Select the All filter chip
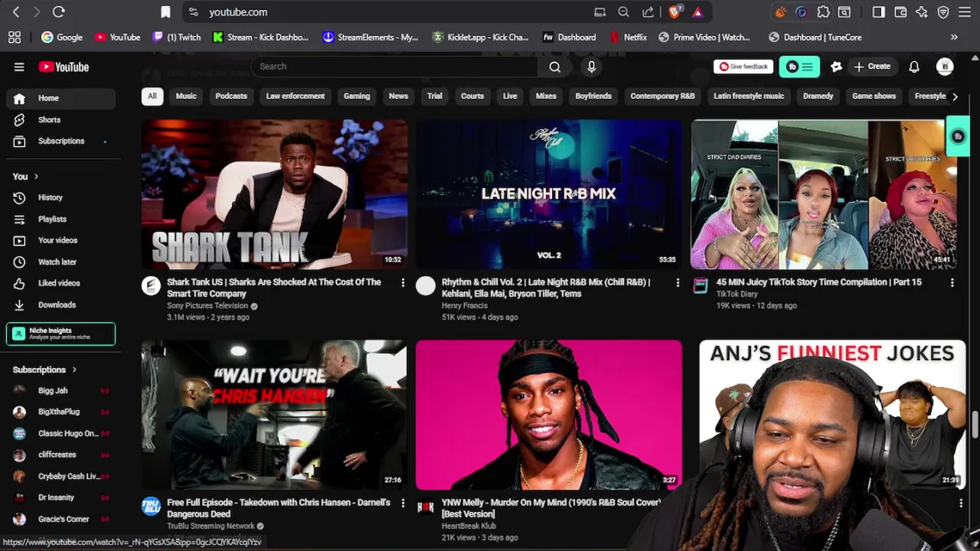The height and width of the screenshot is (551, 980). coord(152,96)
